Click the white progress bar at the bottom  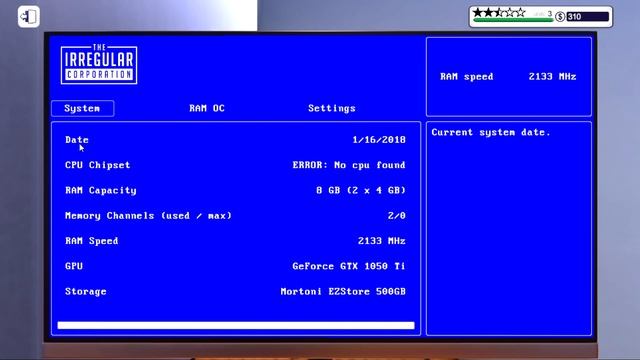tap(236, 325)
